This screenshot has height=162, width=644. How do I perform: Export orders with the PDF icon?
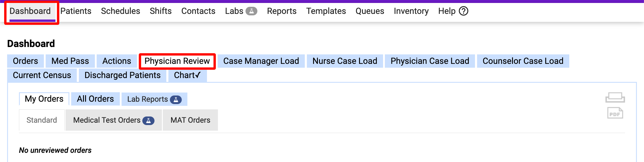click(x=615, y=113)
